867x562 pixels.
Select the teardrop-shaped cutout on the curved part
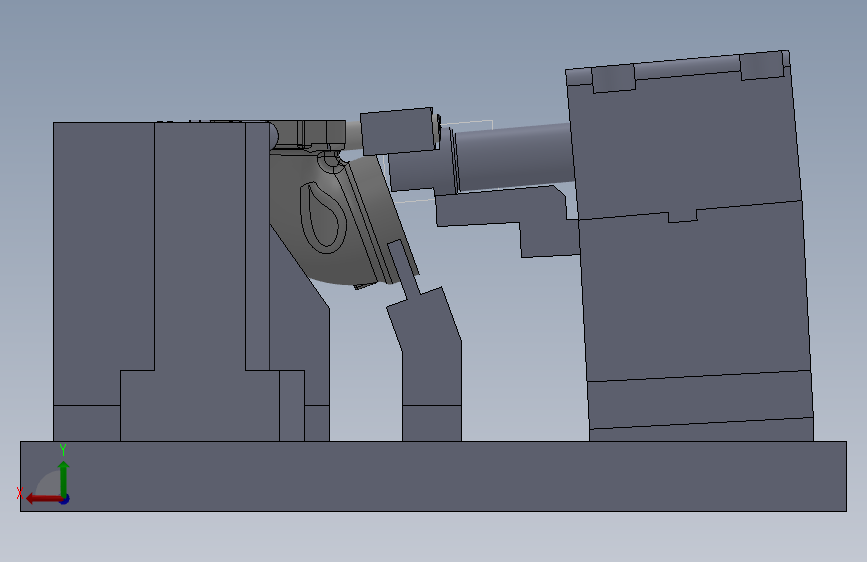coord(323,218)
